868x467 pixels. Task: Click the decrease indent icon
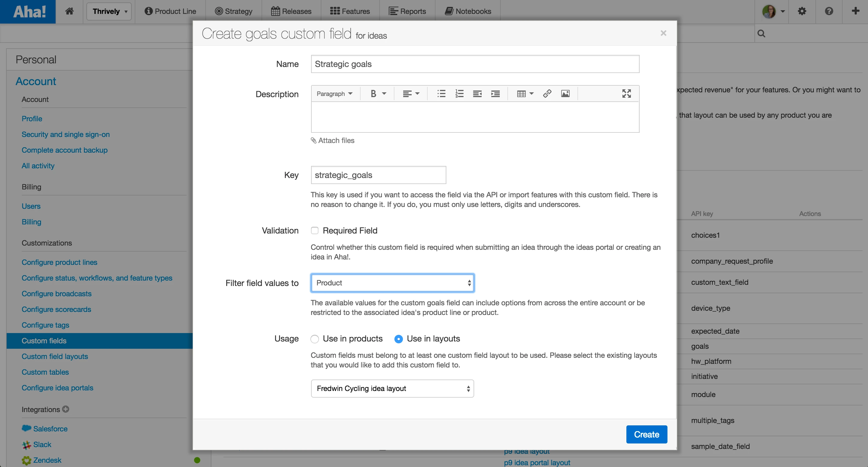click(477, 94)
